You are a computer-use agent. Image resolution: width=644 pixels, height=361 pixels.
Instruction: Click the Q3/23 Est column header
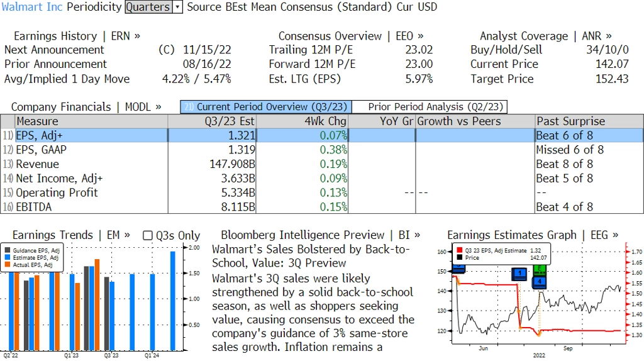point(212,121)
